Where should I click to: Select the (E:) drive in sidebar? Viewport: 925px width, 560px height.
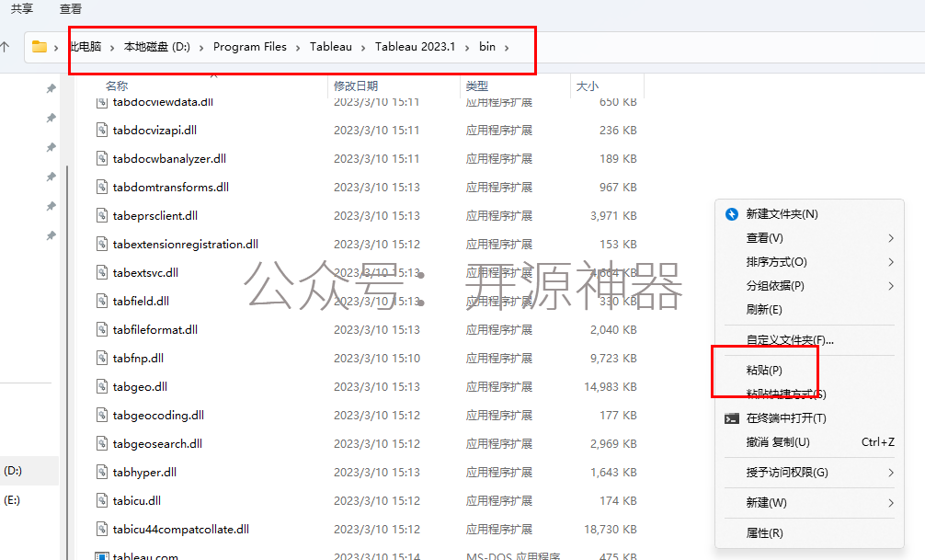click(x=12, y=500)
